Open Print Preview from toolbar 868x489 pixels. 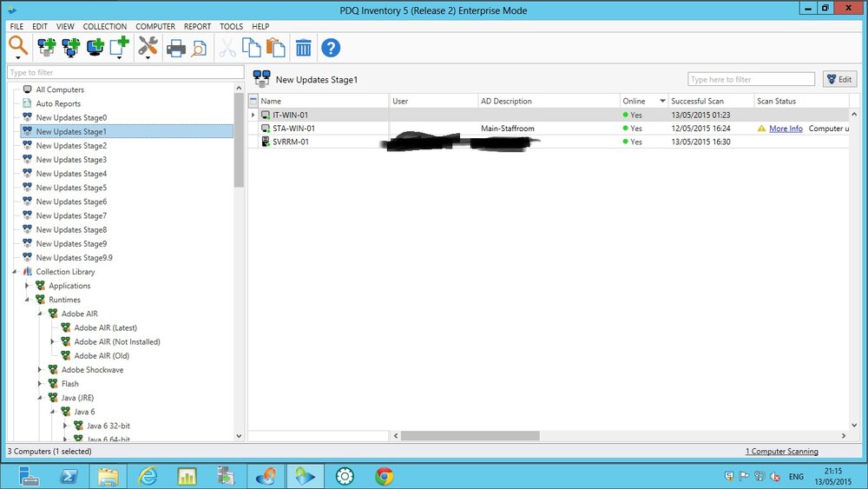(x=199, y=48)
